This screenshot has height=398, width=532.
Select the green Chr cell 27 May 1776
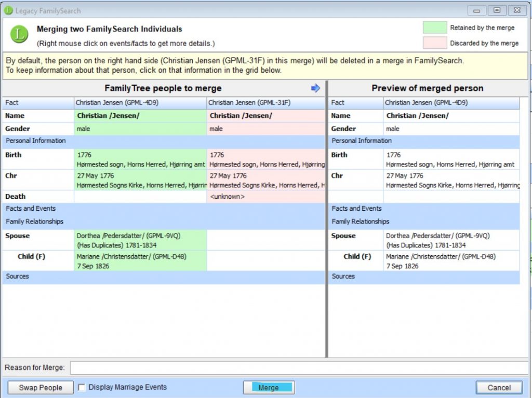[x=140, y=180]
